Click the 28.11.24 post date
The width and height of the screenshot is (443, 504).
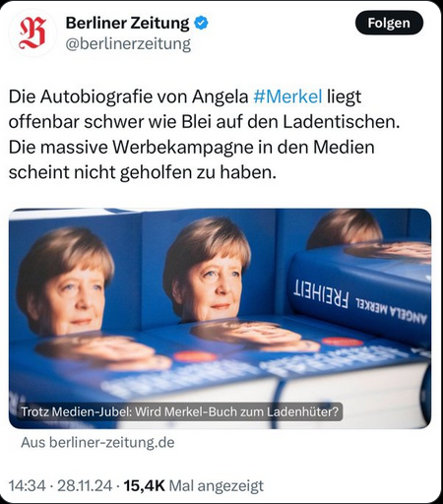[x=85, y=486]
